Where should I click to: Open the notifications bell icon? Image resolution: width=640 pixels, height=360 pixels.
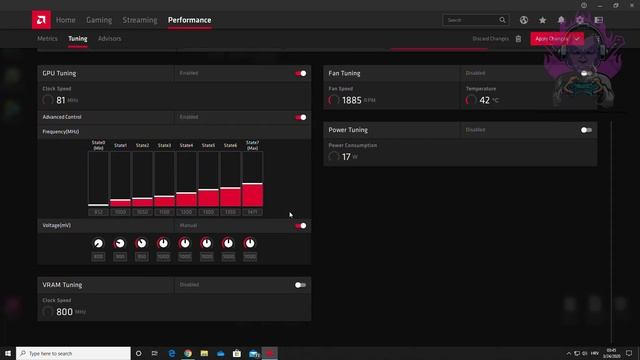click(561, 20)
